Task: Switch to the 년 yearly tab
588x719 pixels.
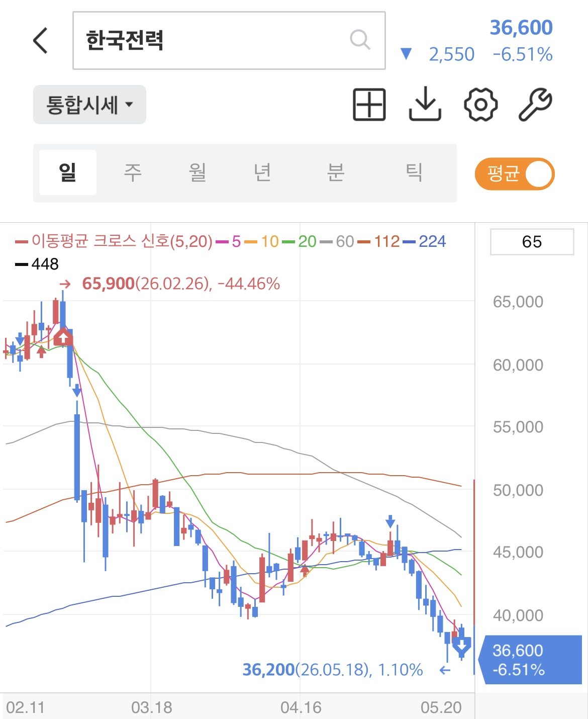Action: tap(262, 172)
